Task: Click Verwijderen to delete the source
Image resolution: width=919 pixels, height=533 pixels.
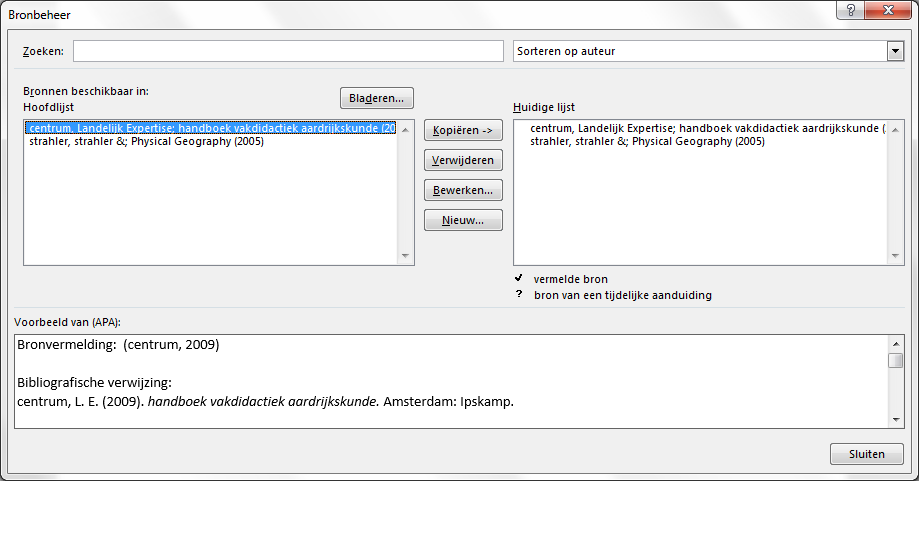Action: (x=463, y=160)
